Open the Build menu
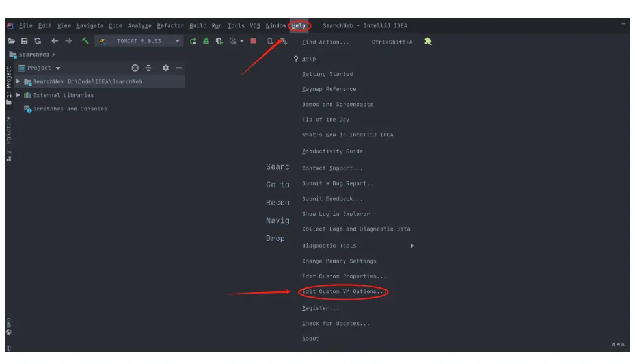This screenshot has height=364, width=635. [198, 25]
